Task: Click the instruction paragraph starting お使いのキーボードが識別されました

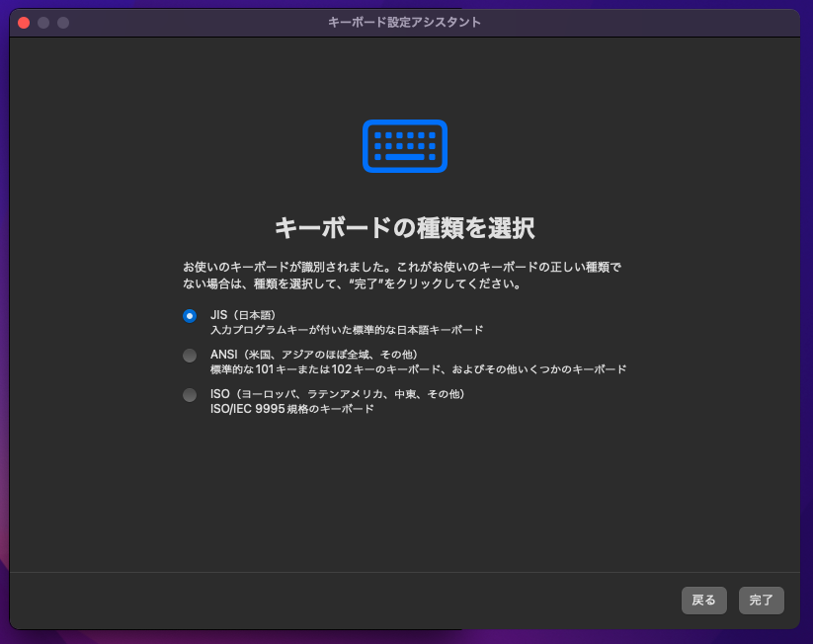Action: pos(402,276)
